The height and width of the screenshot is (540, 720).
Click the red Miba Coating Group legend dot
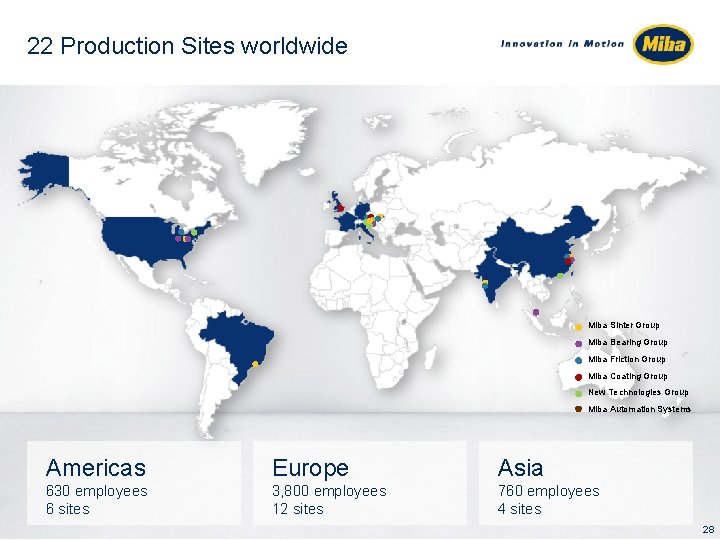tap(579, 377)
